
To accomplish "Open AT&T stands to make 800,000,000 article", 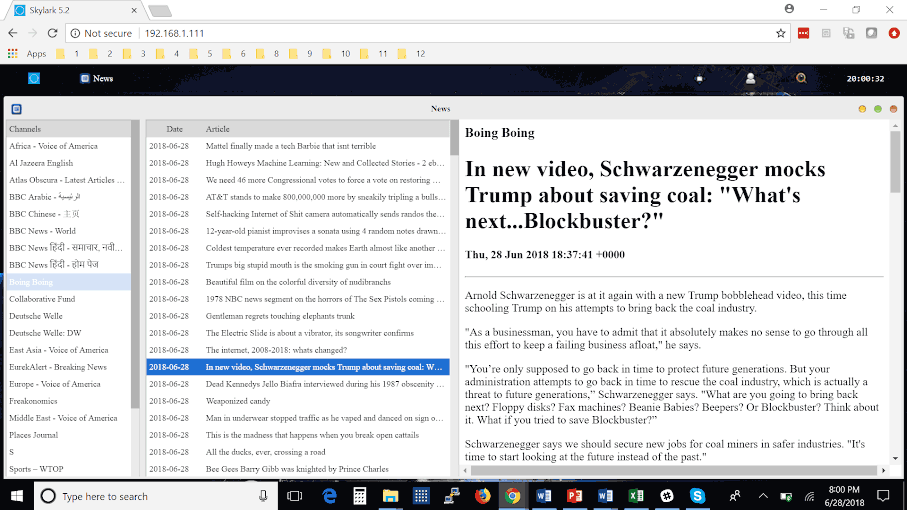I will 298,197.
